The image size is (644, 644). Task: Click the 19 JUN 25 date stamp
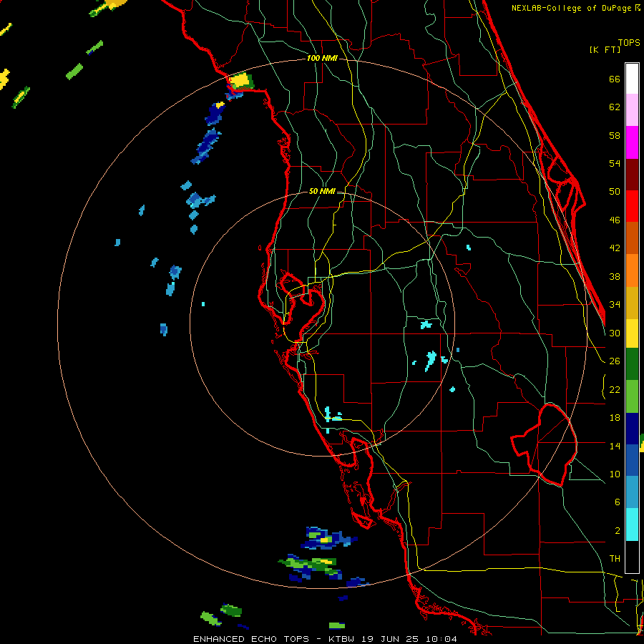(x=390, y=639)
